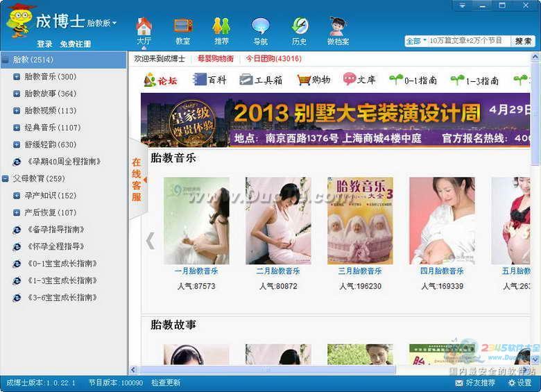This screenshot has width=541, height=392.
Task: Open the 购物 shopping cart icon
Action: pyautogui.click(x=304, y=80)
